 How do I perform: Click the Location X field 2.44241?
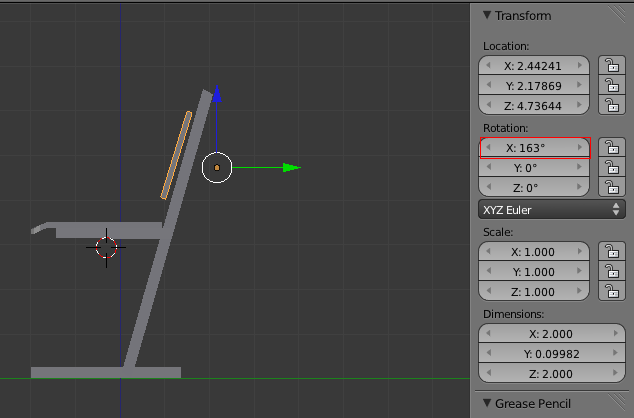[x=534, y=65]
